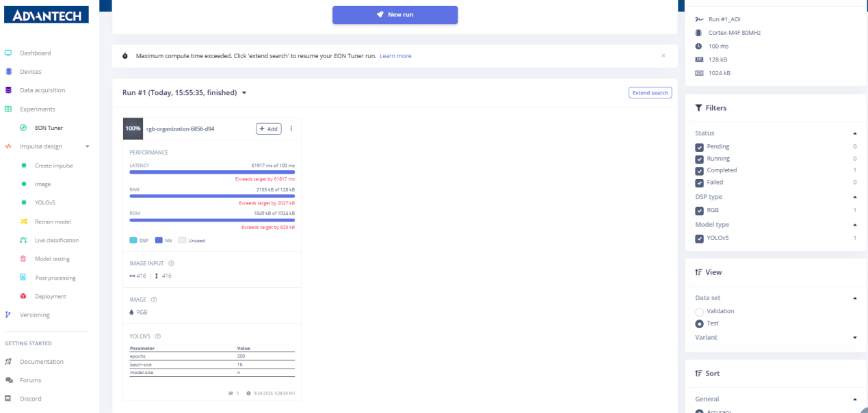Click the Sort panel icon
868x413 pixels.
coord(698,373)
